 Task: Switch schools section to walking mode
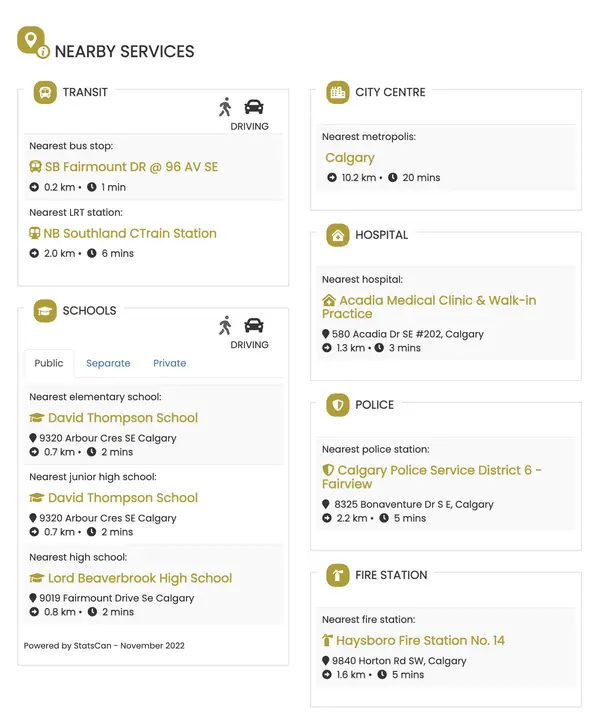[225, 325]
